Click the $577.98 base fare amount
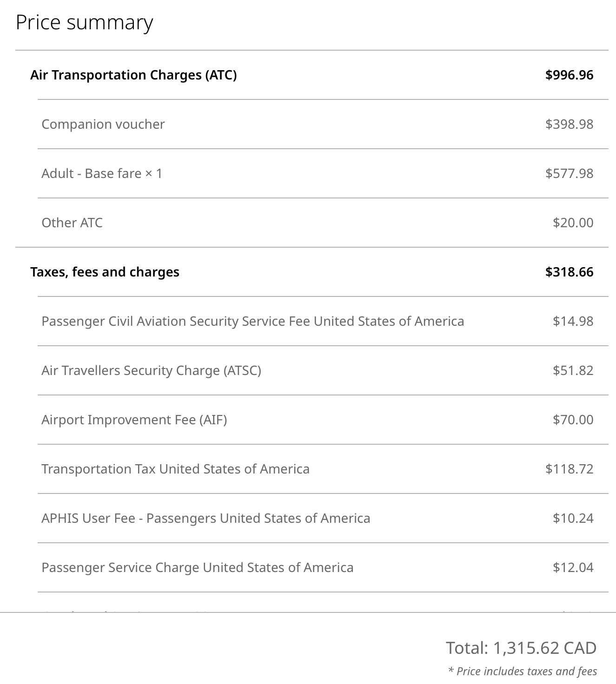 (x=569, y=173)
